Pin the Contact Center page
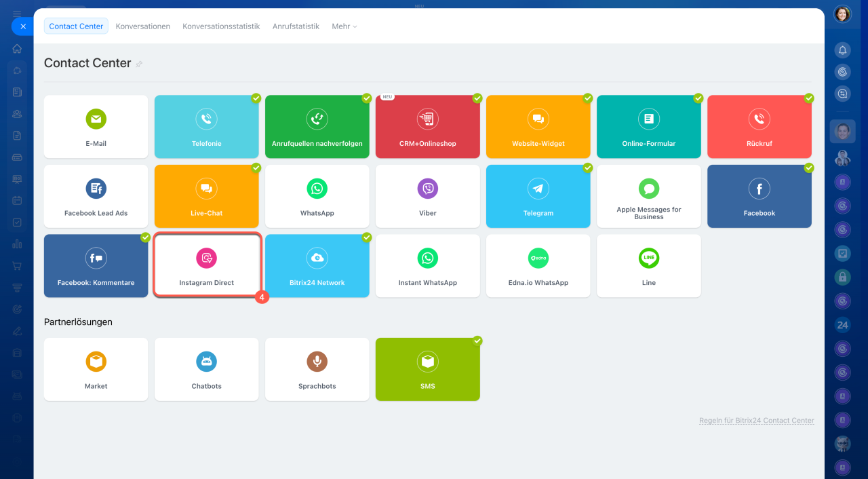 (x=139, y=64)
